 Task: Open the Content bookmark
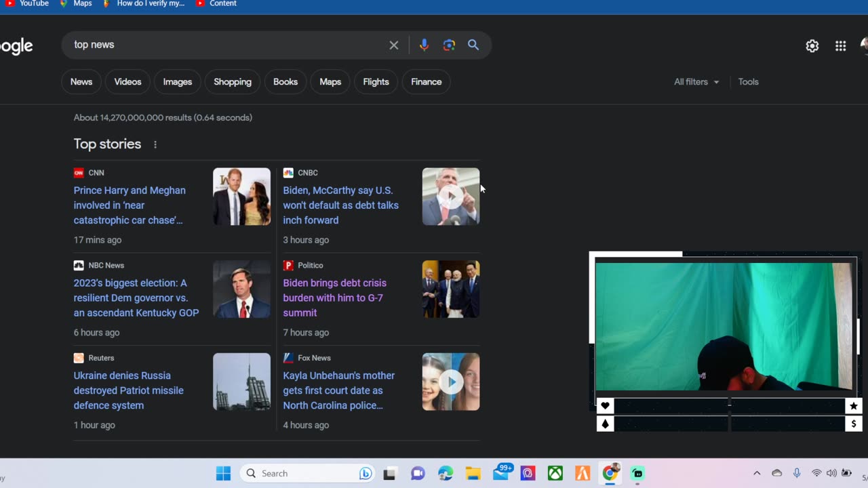(x=216, y=3)
